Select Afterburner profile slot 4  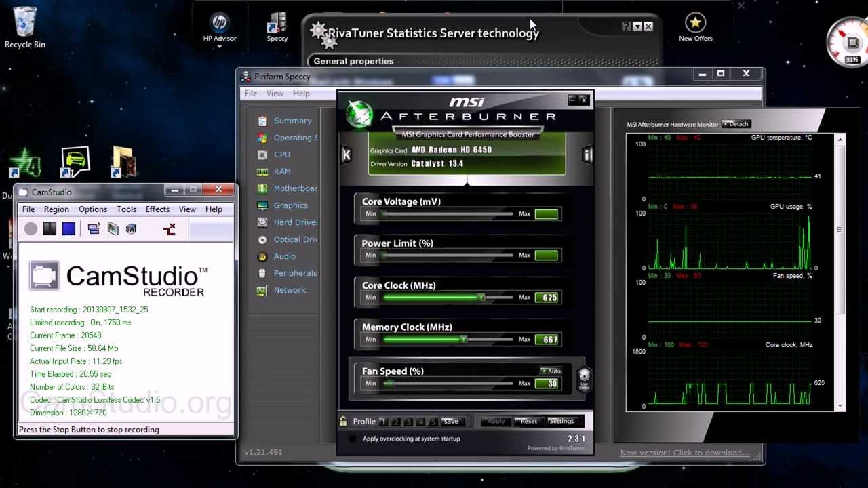click(x=420, y=422)
